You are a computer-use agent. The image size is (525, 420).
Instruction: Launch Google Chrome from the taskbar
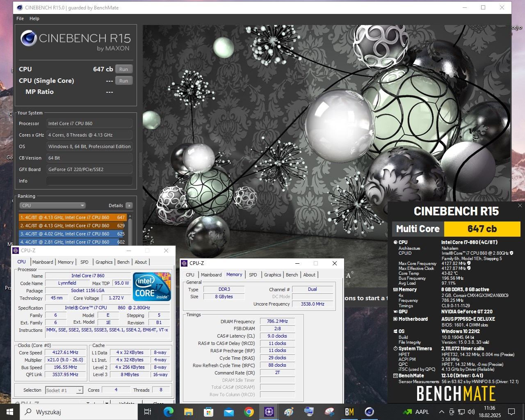point(249,412)
